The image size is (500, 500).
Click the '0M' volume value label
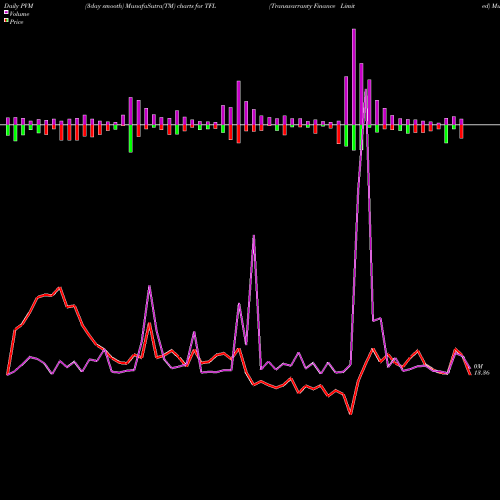478,366
